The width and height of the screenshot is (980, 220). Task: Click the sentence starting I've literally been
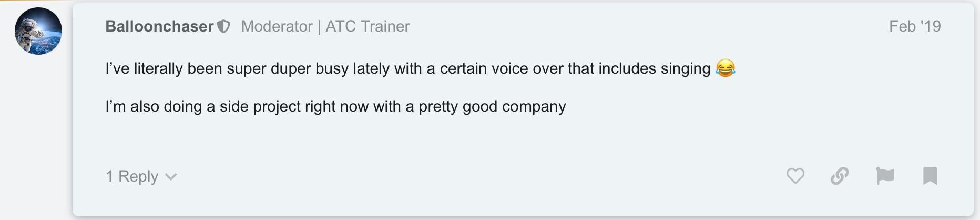click(x=408, y=68)
